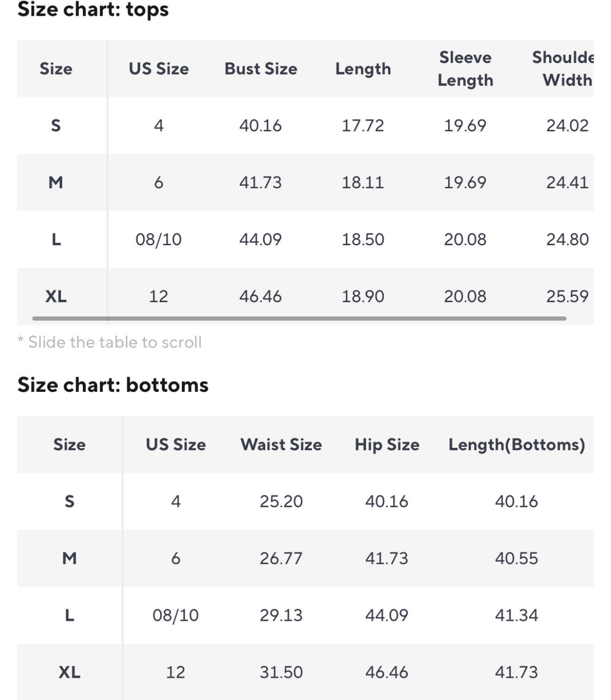The height and width of the screenshot is (700, 611).
Task: Select the Sleeve Length column header
Action: pyautogui.click(x=465, y=69)
